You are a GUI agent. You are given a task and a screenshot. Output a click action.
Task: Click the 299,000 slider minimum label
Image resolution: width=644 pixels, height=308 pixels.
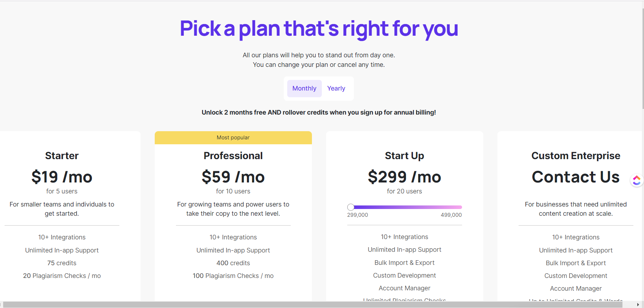tap(358, 215)
